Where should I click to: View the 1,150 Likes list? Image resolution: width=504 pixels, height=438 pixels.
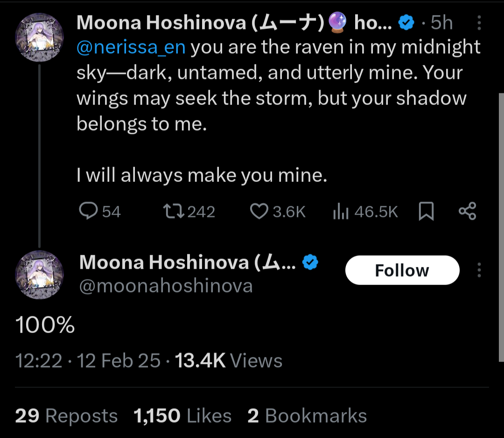pos(182,416)
